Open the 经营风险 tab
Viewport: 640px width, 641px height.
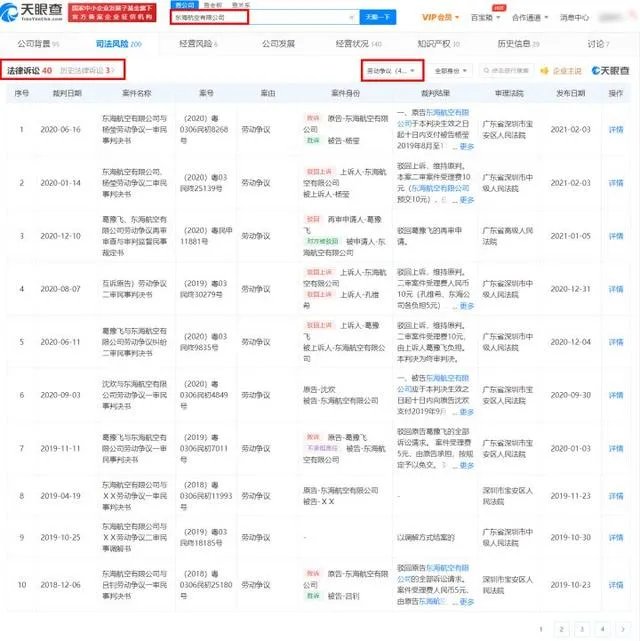(x=198, y=44)
